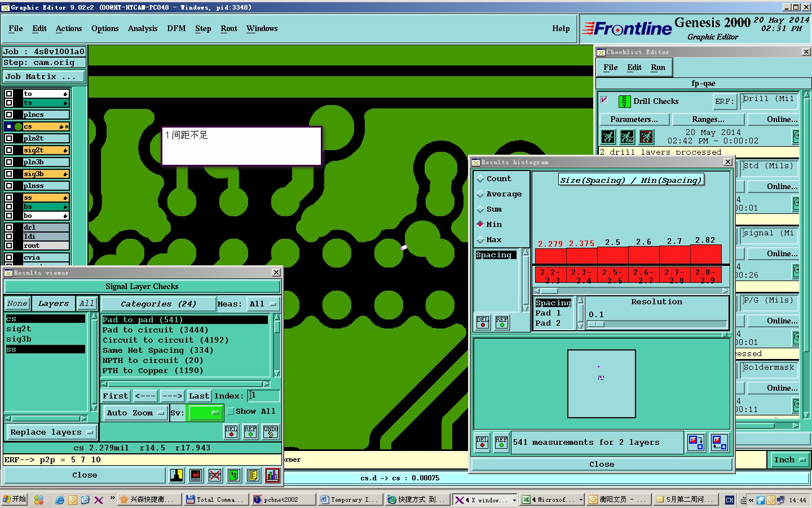Open the DFM menu
Image resolution: width=812 pixels, height=508 pixels.
click(176, 29)
